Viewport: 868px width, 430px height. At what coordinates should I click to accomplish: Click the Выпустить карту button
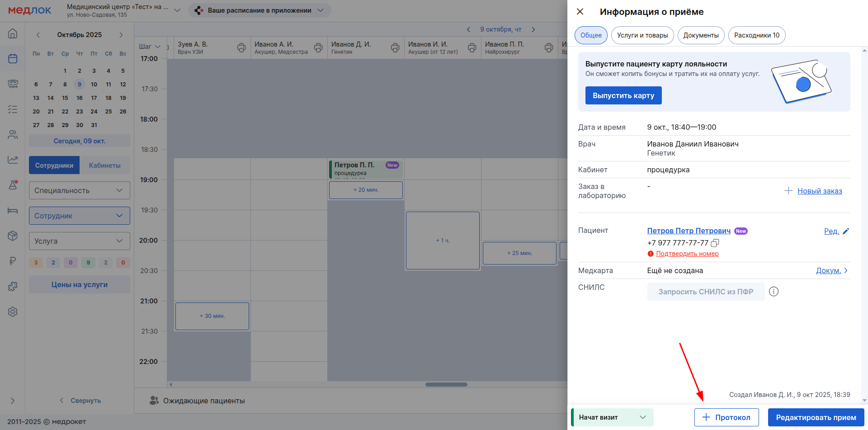coord(623,95)
